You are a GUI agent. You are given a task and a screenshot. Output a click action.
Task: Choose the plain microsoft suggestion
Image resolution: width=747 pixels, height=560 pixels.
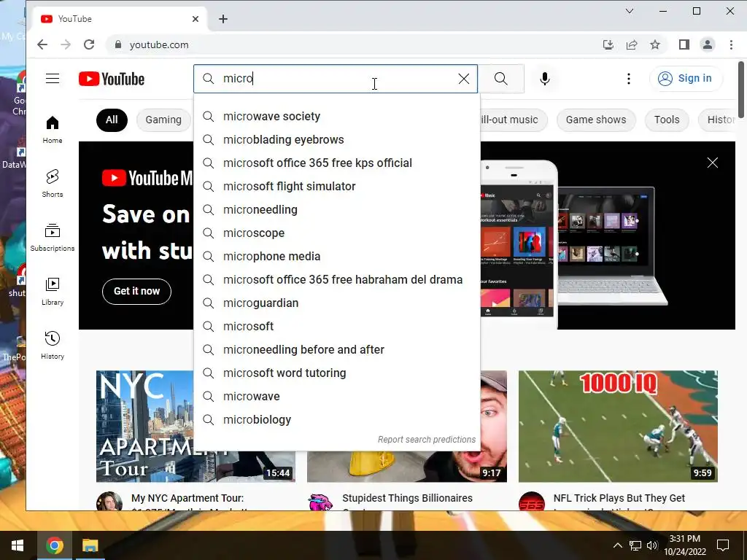[x=337, y=326]
